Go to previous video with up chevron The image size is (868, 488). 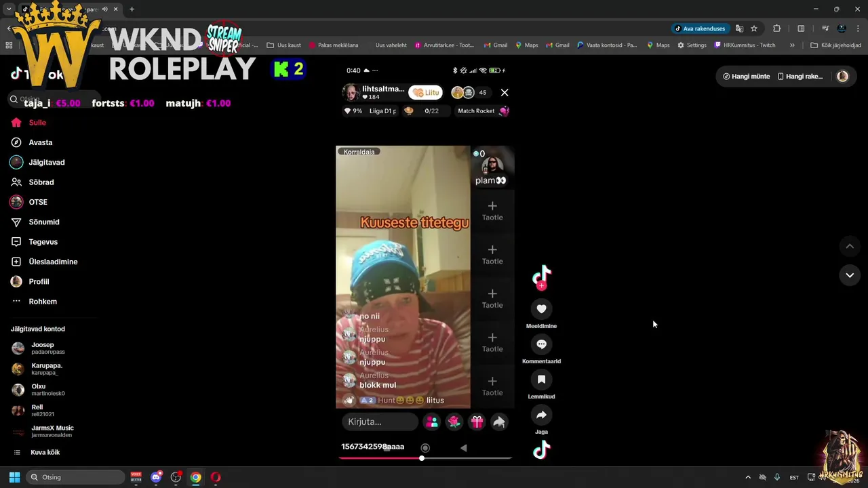coord(850,246)
